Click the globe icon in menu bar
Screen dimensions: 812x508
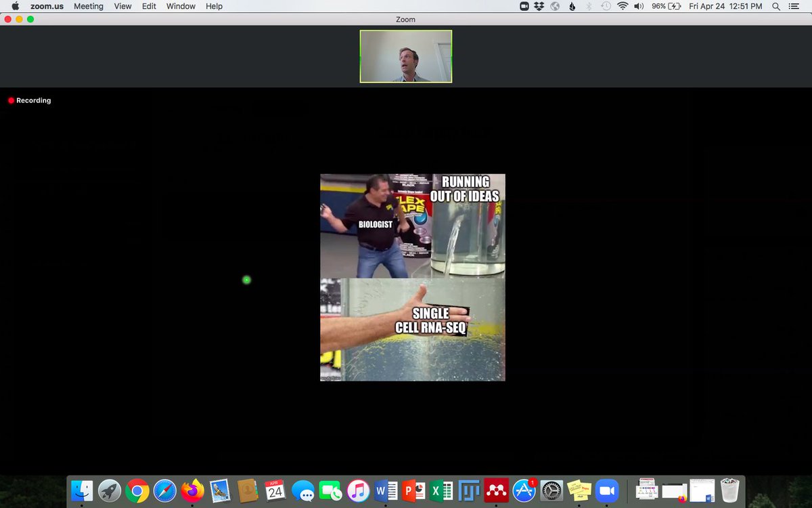click(556, 6)
